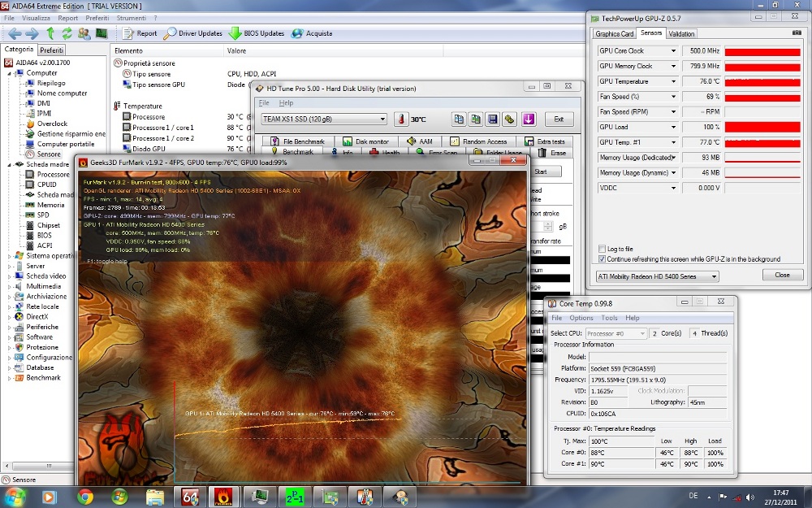Click the Exit button in HD Tune
The height and width of the screenshot is (508, 812).
[x=559, y=119]
